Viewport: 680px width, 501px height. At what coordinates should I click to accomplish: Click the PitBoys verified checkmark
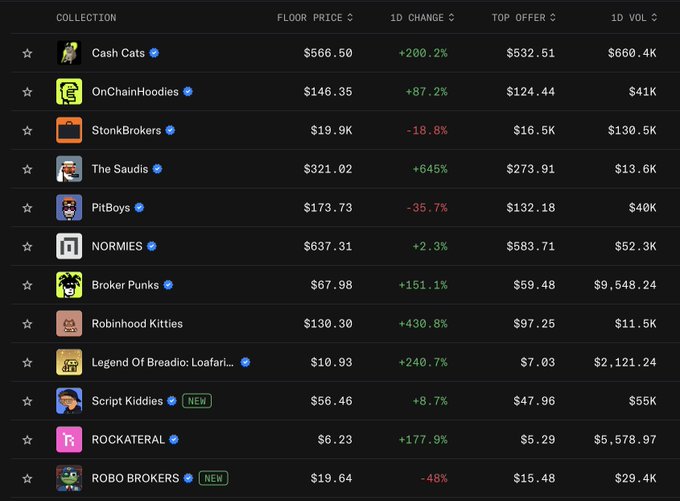139,207
